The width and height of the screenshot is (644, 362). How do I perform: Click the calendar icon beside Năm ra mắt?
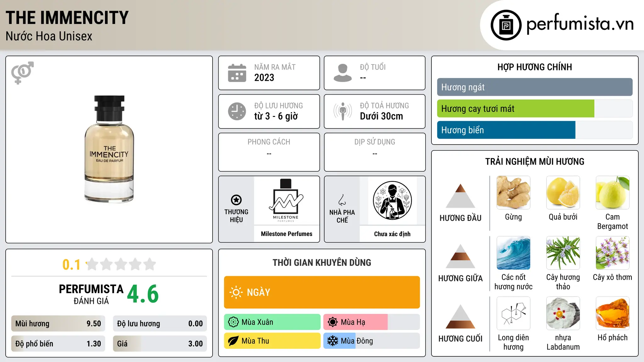click(237, 73)
